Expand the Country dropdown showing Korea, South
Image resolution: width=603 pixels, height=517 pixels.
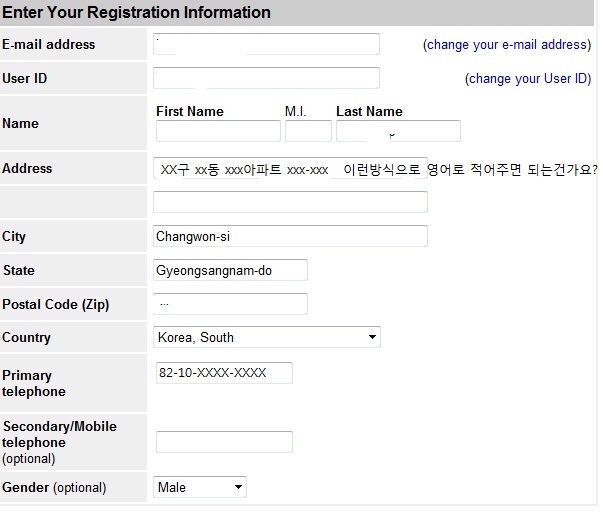coord(266,337)
